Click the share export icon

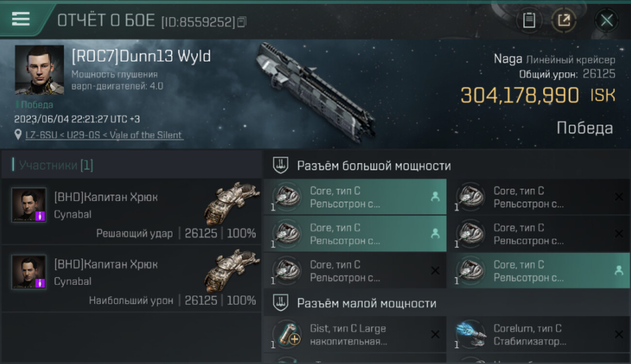tap(564, 20)
